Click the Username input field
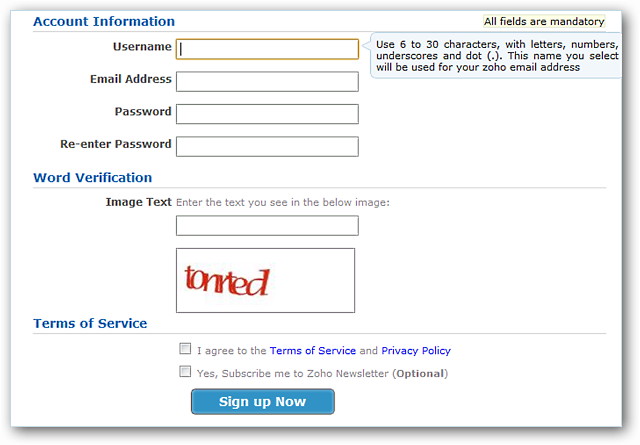 (x=267, y=49)
